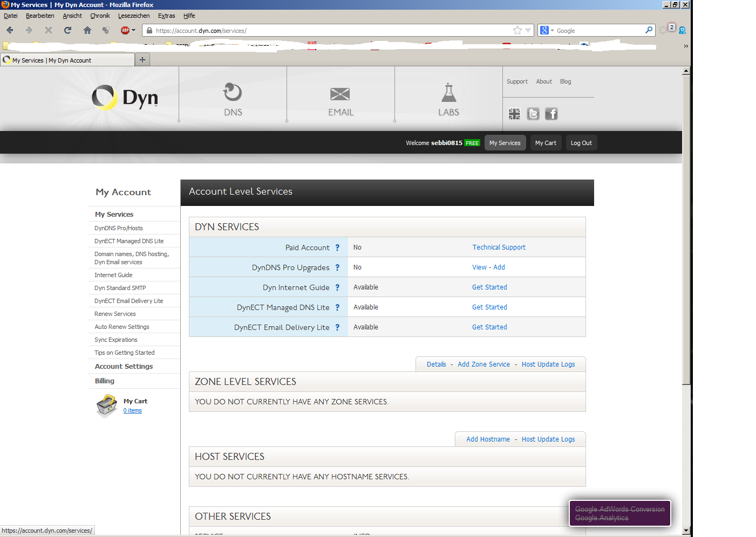Open the Chronik menu
Screen dimensions: 756x537
point(100,16)
